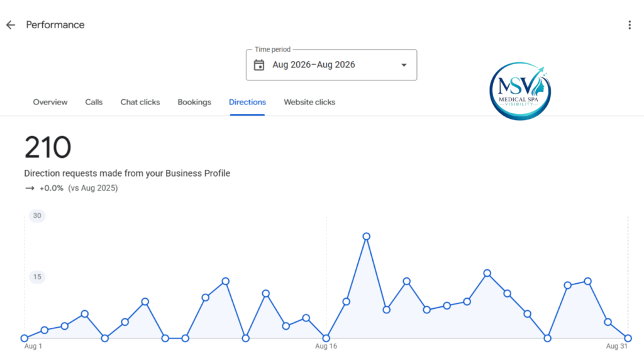The height and width of the screenshot is (363, 644).
Task: Click the 15 y-axis label
Action: [37, 277]
